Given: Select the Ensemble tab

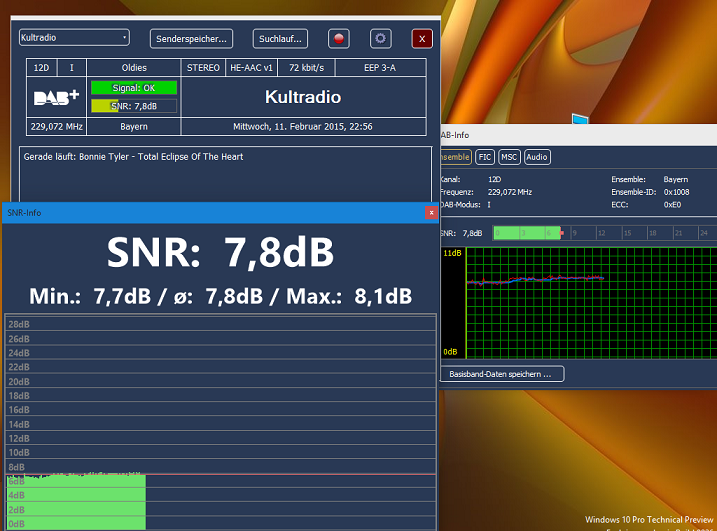Looking at the screenshot, I should click(455, 157).
